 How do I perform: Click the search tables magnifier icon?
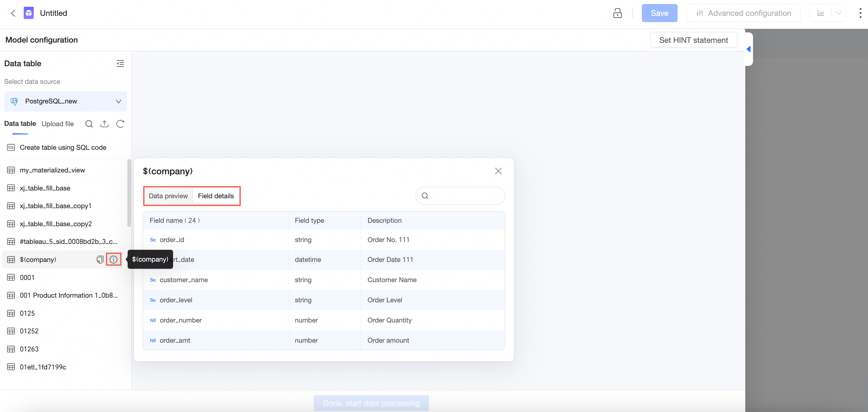89,124
